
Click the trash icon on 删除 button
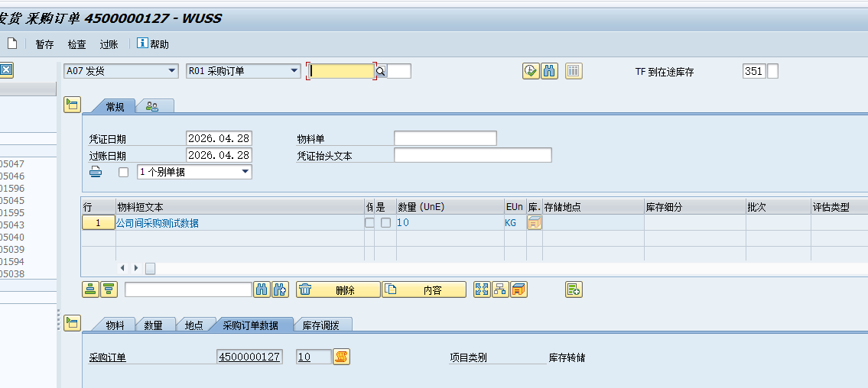click(x=305, y=289)
